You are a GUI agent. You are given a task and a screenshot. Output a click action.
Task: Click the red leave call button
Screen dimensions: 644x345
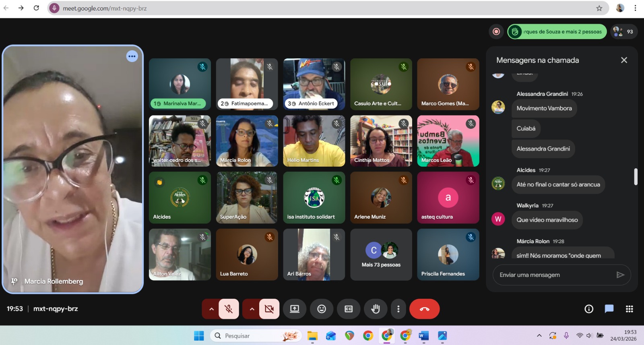424,309
